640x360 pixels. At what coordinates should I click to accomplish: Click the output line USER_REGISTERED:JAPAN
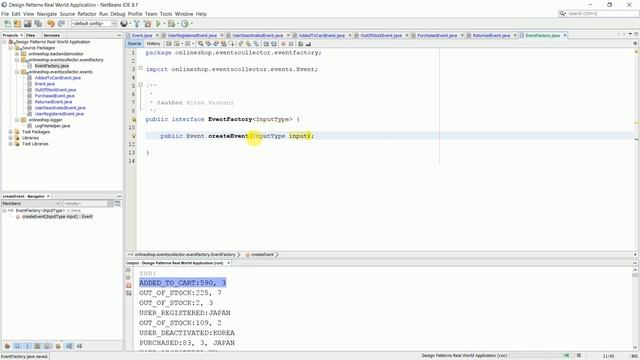click(184, 313)
